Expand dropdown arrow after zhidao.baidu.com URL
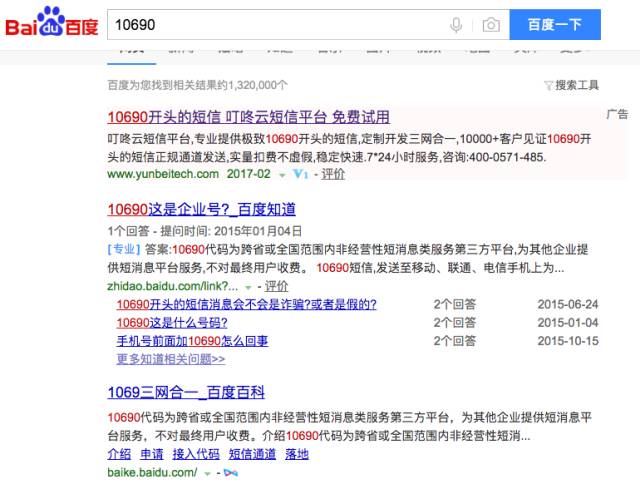 (x=247, y=287)
